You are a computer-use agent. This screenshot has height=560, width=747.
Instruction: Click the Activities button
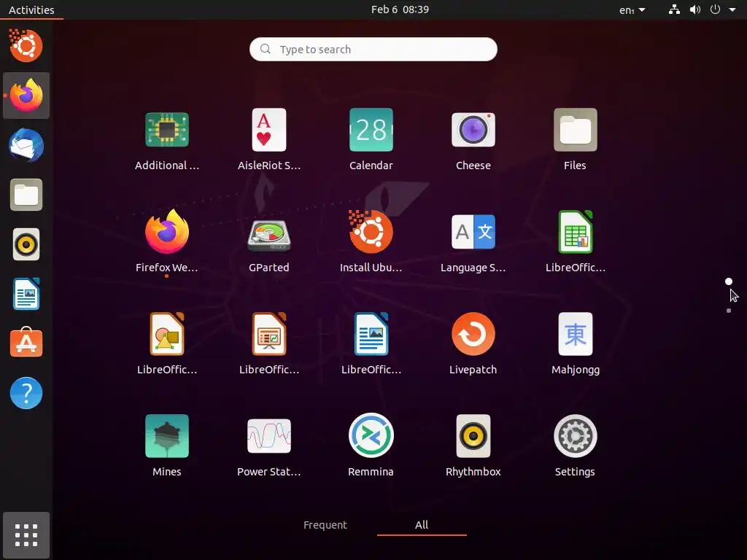[31, 9]
